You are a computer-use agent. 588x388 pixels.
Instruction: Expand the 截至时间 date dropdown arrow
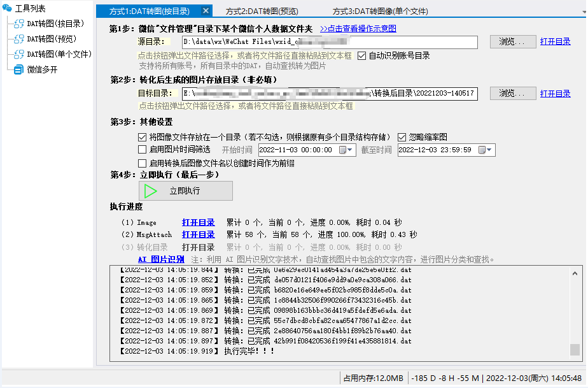point(489,150)
